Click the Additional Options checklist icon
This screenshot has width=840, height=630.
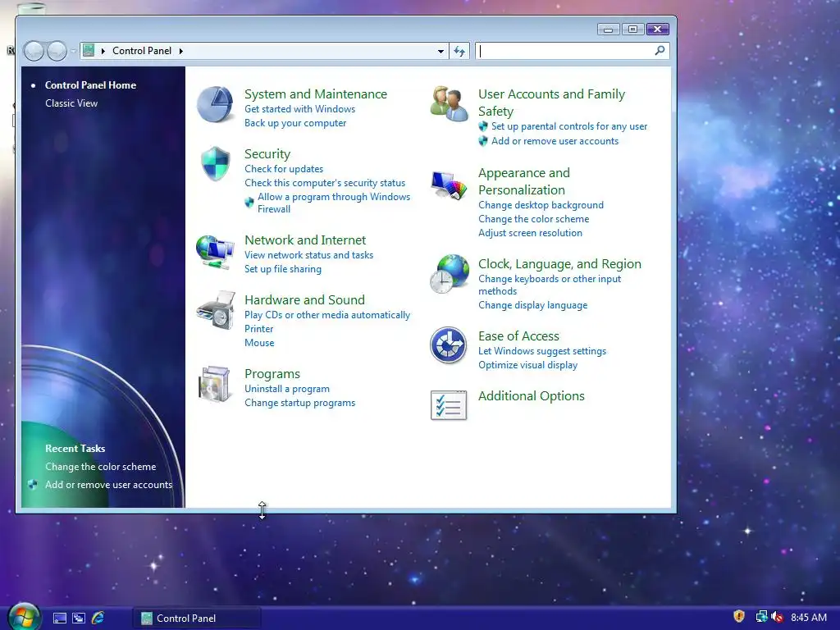click(x=449, y=405)
